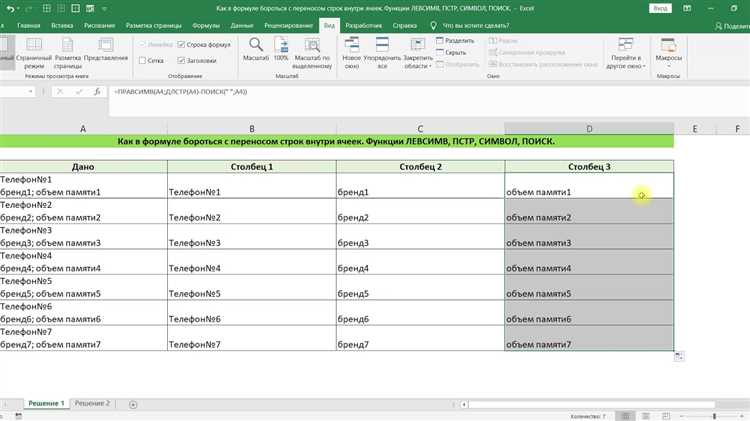
Task: Toggle the Headings (Заголовки) checkbox
Action: [181, 61]
